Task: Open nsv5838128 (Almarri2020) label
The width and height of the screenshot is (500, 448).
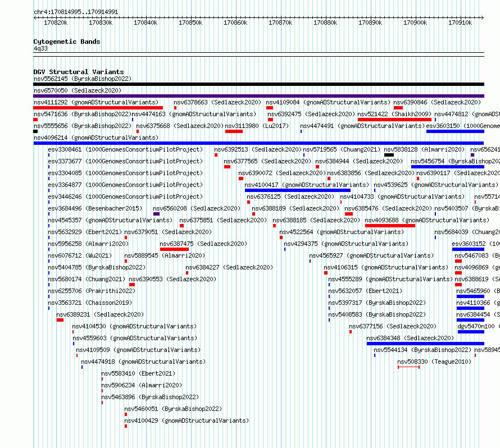Action: click(424, 149)
